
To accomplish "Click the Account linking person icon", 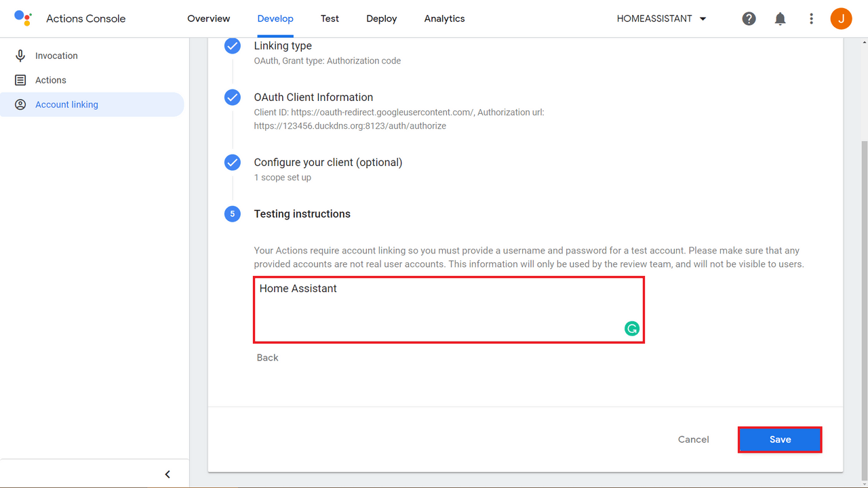I will pyautogui.click(x=20, y=104).
